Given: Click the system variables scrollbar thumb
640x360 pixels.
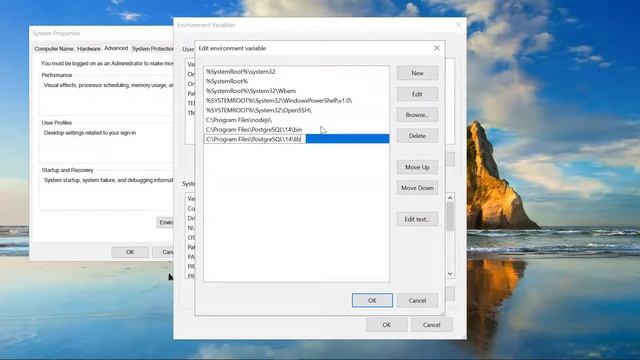Looking at the screenshot, I should click(450, 216).
